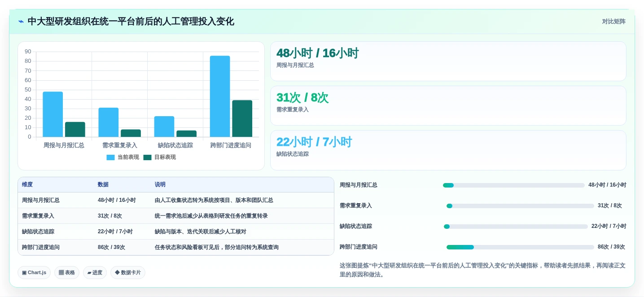Click the summary paragraph starting 这张图提炼

[482, 270]
